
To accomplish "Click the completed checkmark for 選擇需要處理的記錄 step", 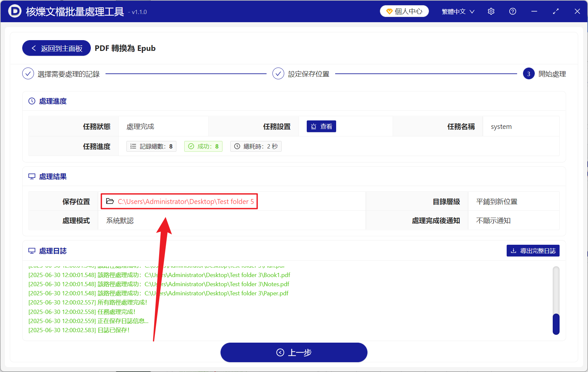I will coord(28,73).
